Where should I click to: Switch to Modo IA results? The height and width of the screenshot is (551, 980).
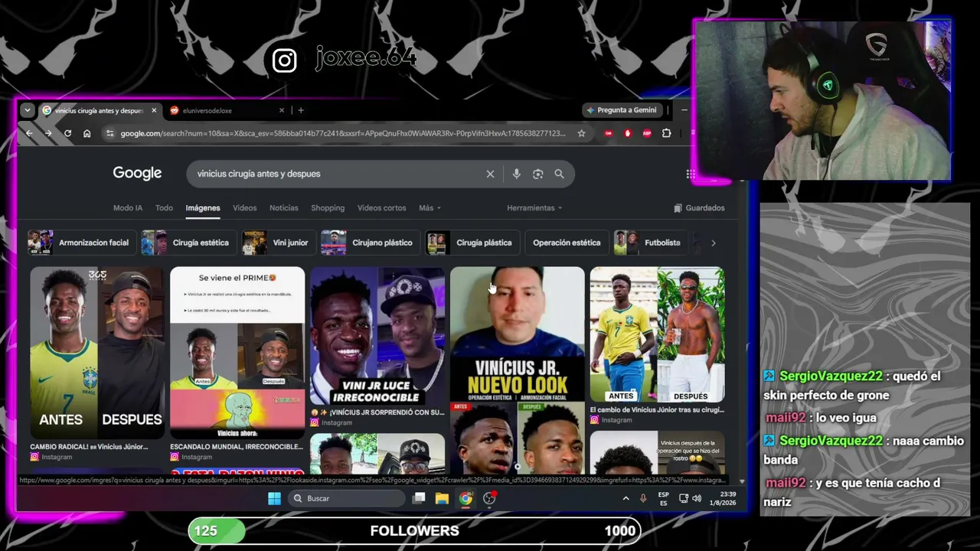(128, 208)
